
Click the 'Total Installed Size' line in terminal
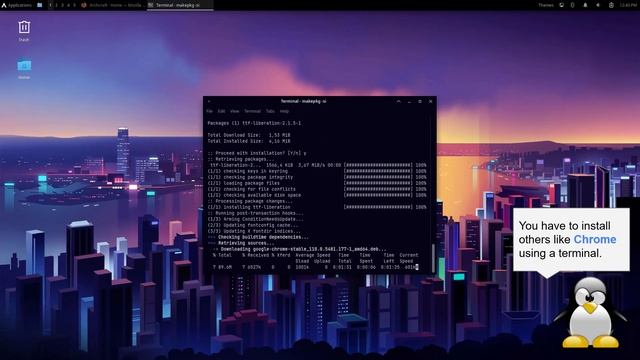tap(249, 141)
